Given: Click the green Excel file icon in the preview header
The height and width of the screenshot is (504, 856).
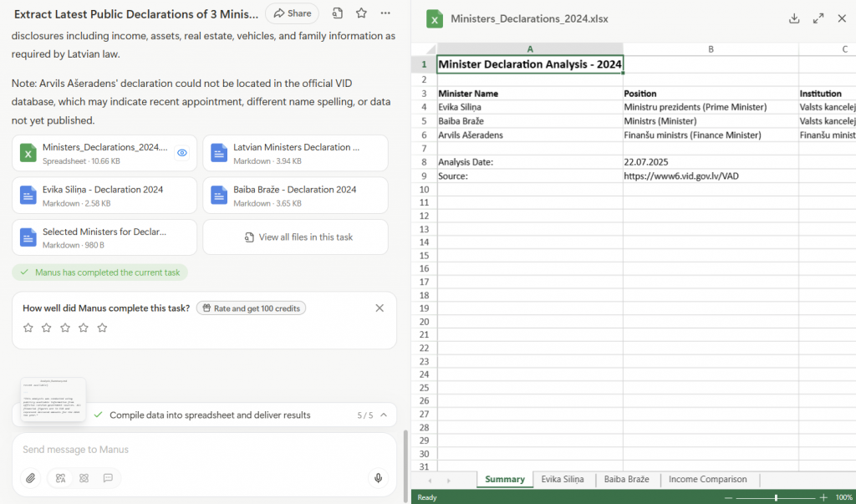Looking at the screenshot, I should point(435,19).
